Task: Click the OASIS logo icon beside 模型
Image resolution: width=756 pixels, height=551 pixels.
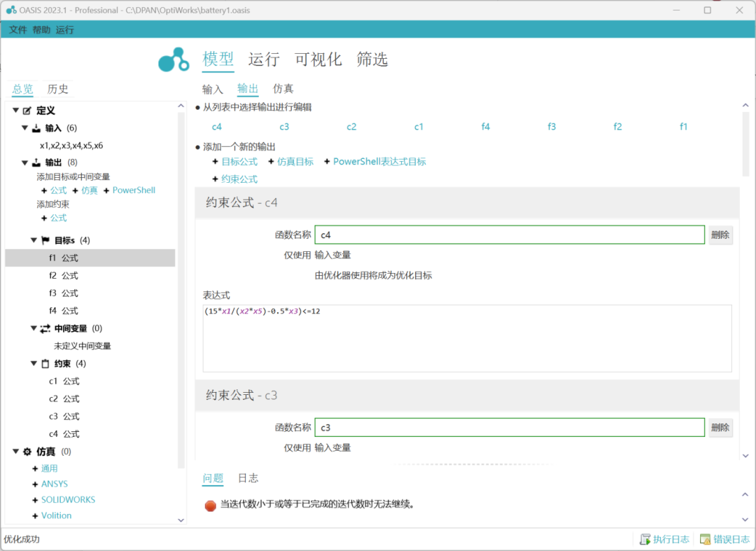Action: coord(174,60)
